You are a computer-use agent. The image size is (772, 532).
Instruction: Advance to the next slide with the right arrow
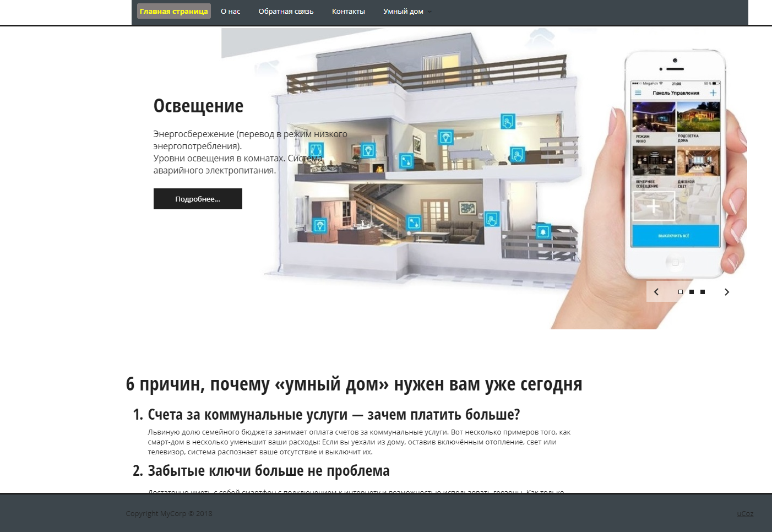pyautogui.click(x=726, y=292)
